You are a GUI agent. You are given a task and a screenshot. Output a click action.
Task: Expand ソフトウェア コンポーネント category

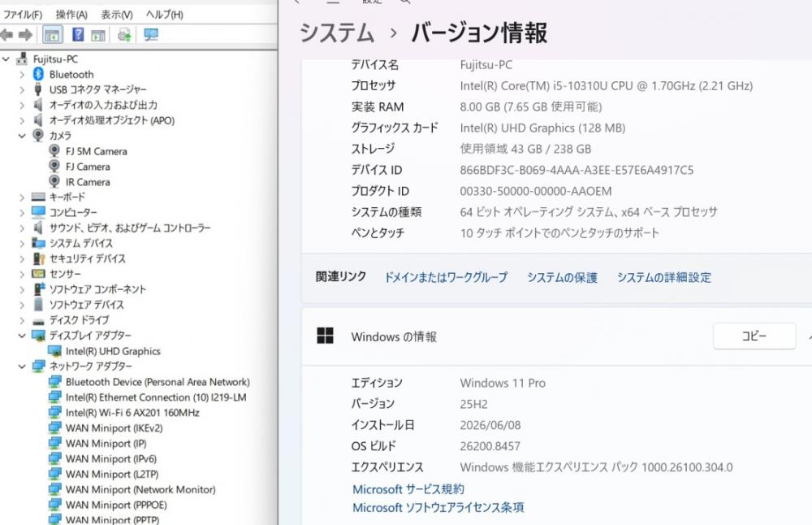point(22,289)
